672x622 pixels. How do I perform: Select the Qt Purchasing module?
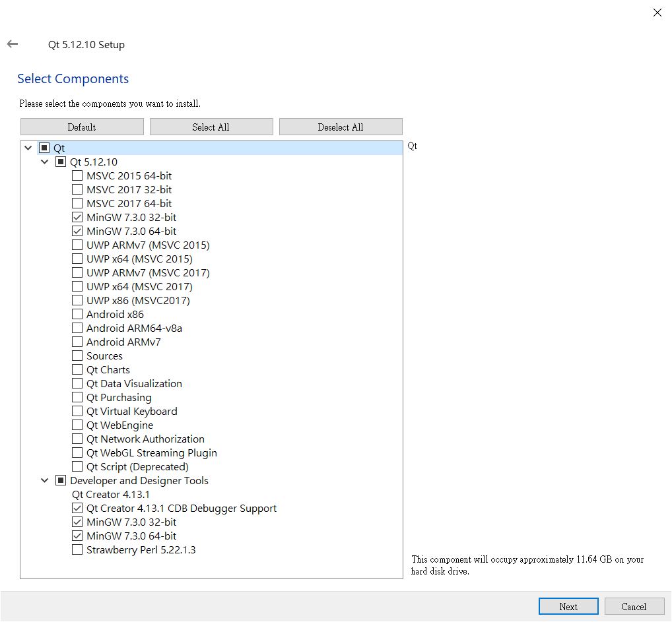[77, 397]
